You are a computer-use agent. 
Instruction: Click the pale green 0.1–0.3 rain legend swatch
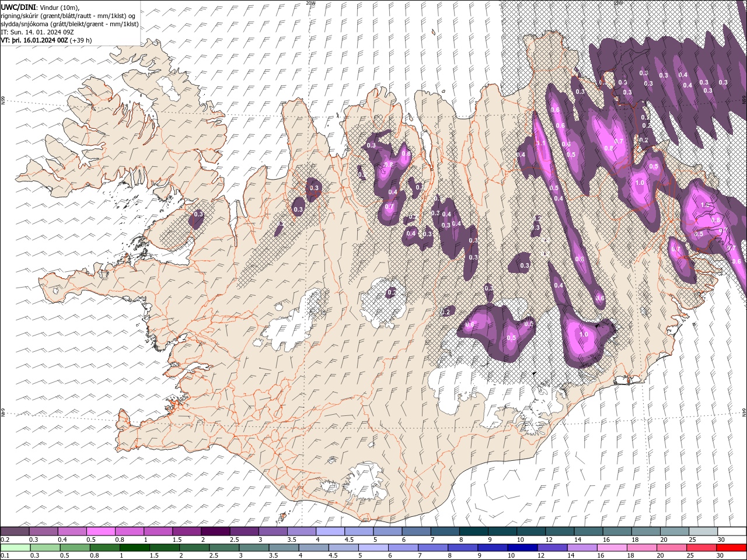point(15,548)
